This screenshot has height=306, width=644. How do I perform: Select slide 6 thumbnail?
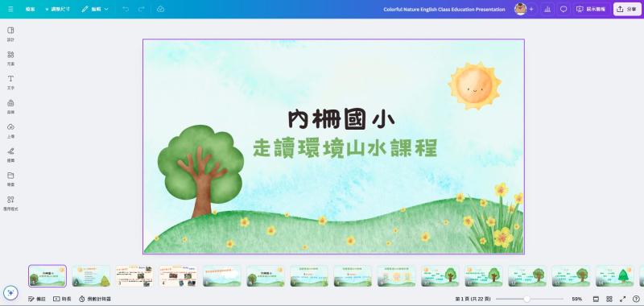tap(266, 275)
